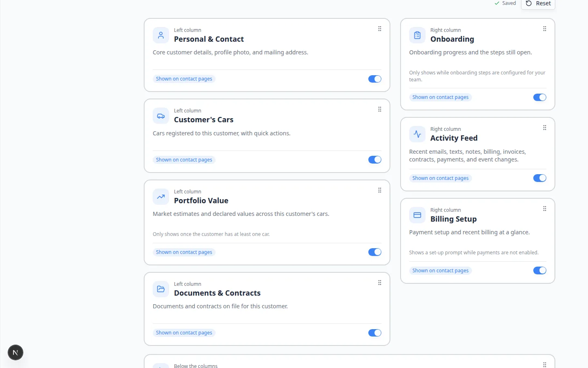Click 'Below the columns' label
The height and width of the screenshot is (368, 588).
(x=196, y=366)
